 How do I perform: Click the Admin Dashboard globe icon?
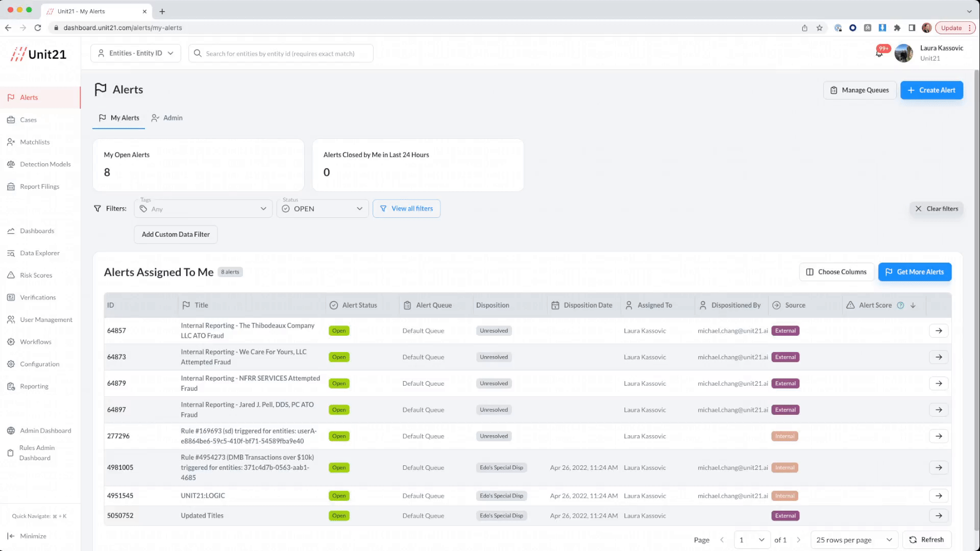[x=11, y=431]
